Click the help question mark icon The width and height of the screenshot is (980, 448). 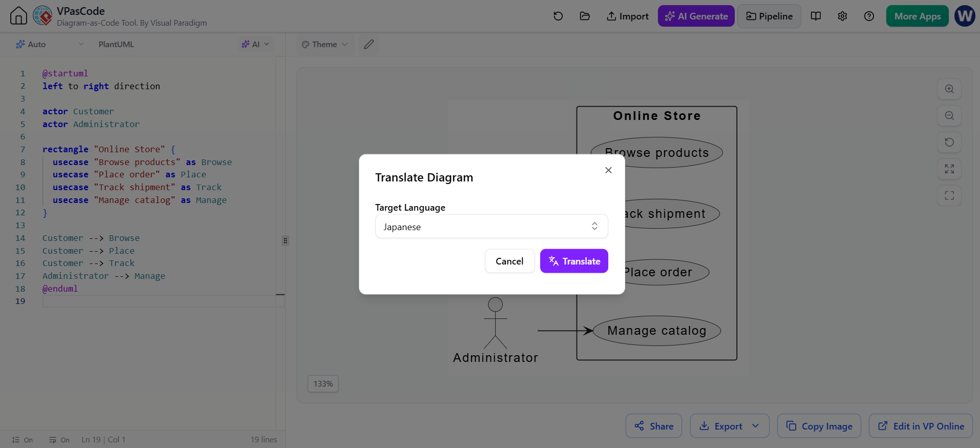tap(869, 16)
